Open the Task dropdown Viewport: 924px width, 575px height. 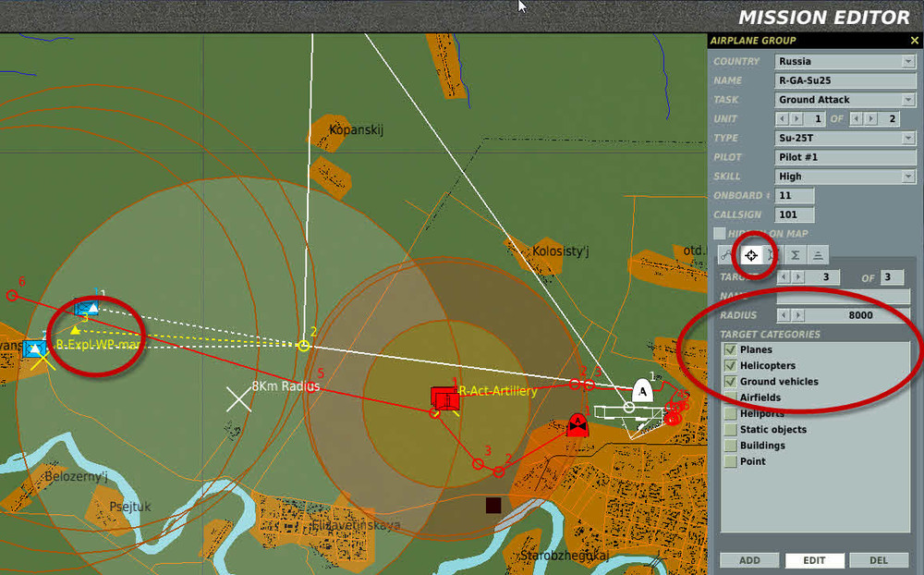tap(908, 99)
